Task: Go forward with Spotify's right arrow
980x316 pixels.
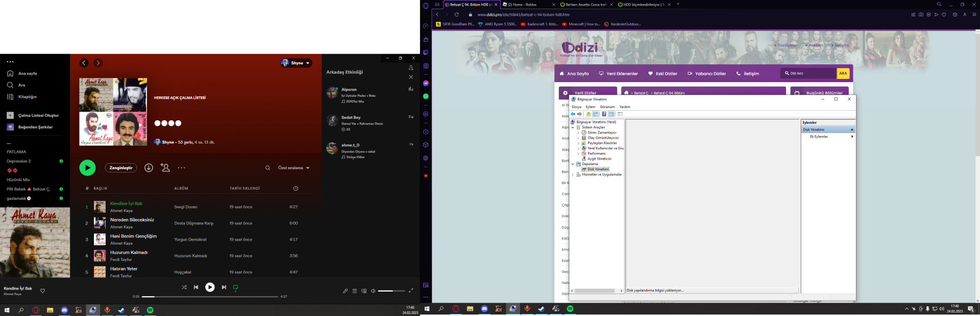Action: coord(98,63)
